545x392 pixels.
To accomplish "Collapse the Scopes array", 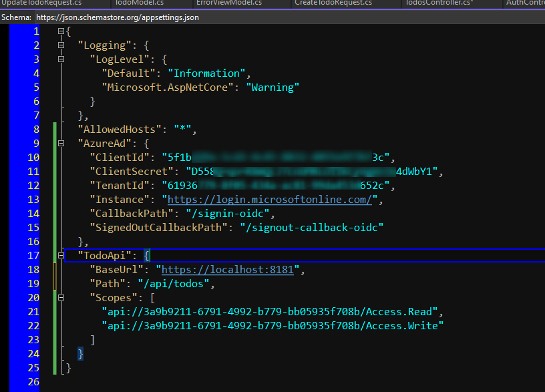I will click(x=61, y=298).
